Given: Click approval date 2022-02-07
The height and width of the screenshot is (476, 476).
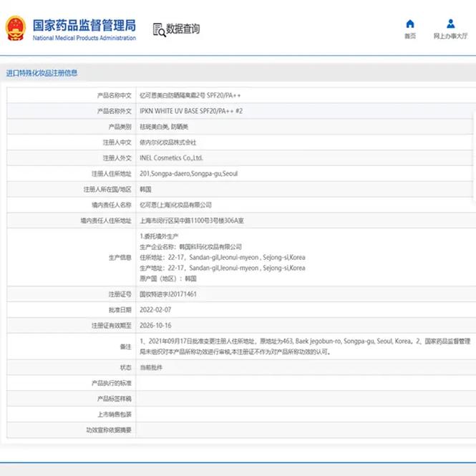Looking at the screenshot, I should [x=155, y=310].
